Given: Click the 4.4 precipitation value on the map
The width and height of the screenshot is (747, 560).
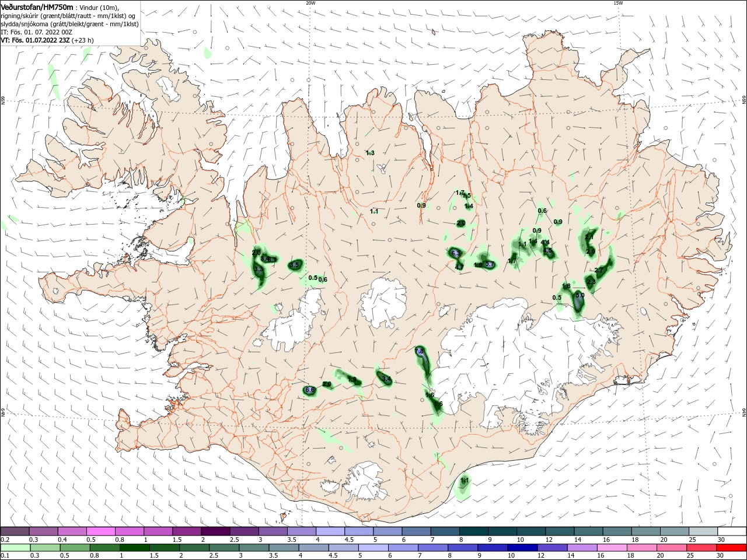Looking at the screenshot, I should [x=545, y=242].
